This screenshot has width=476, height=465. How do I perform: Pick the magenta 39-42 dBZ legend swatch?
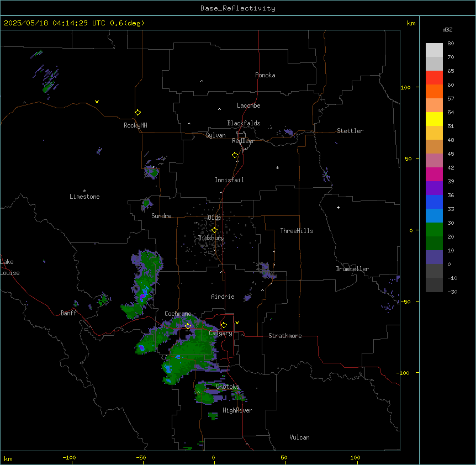[x=434, y=174]
